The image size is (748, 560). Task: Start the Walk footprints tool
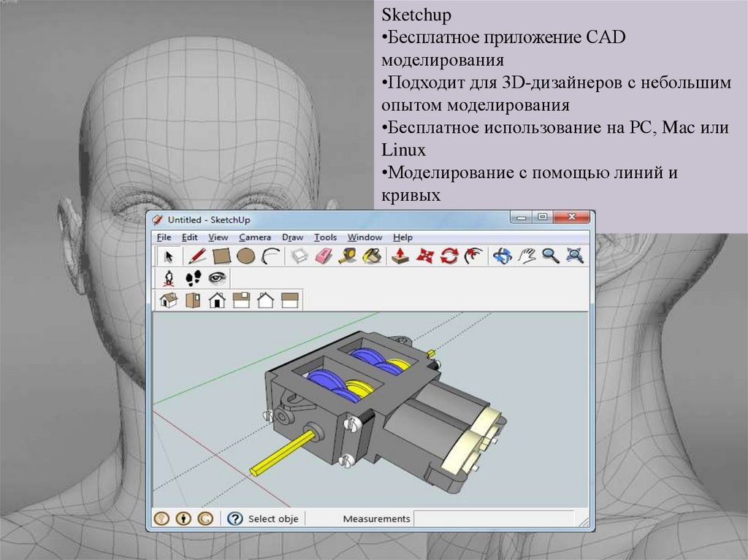[194, 278]
